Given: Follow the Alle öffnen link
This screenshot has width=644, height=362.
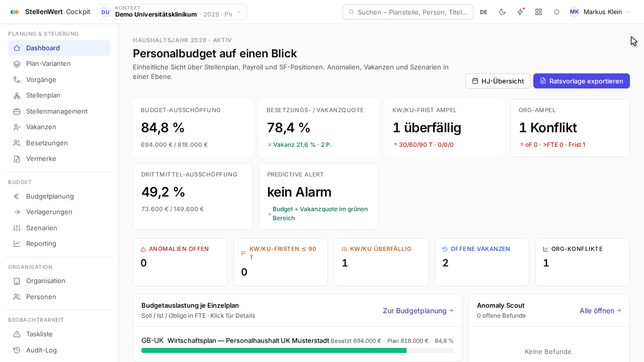Looking at the screenshot, I should point(600,311).
